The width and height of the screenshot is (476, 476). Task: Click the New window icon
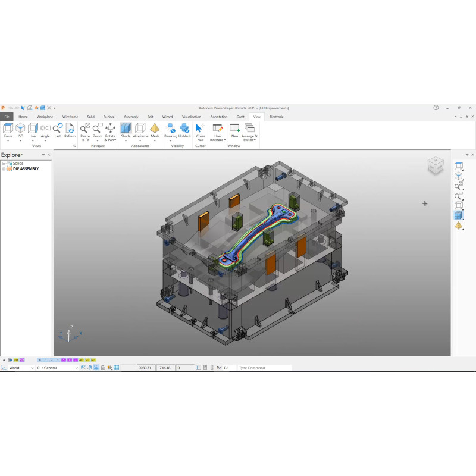tap(234, 129)
